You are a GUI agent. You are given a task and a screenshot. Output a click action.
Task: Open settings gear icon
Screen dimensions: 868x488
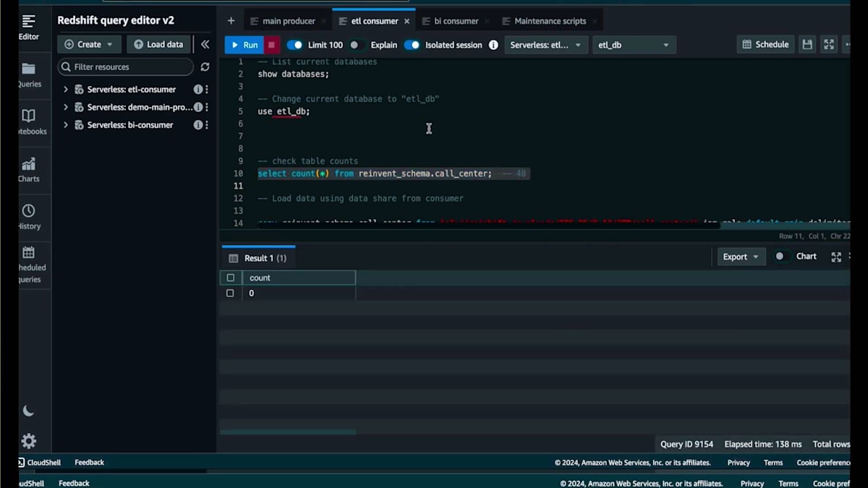pos(28,441)
